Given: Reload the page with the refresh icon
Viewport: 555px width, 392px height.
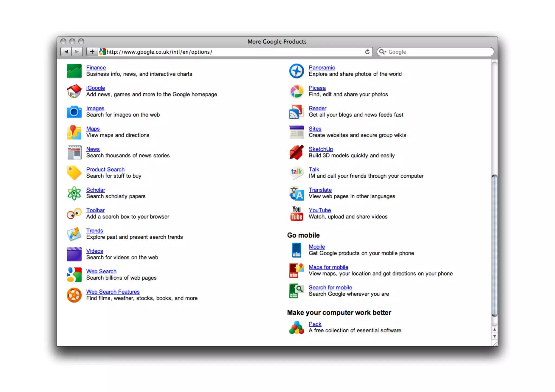Looking at the screenshot, I should coord(367,52).
